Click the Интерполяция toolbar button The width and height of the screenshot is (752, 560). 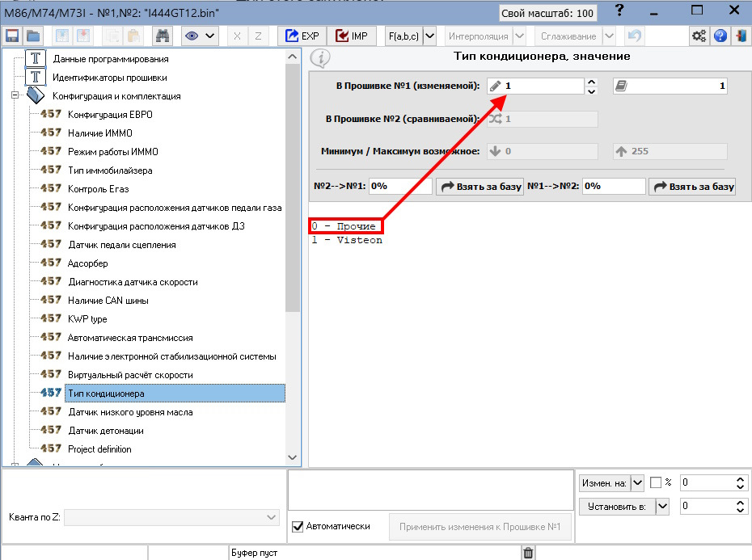[478, 36]
